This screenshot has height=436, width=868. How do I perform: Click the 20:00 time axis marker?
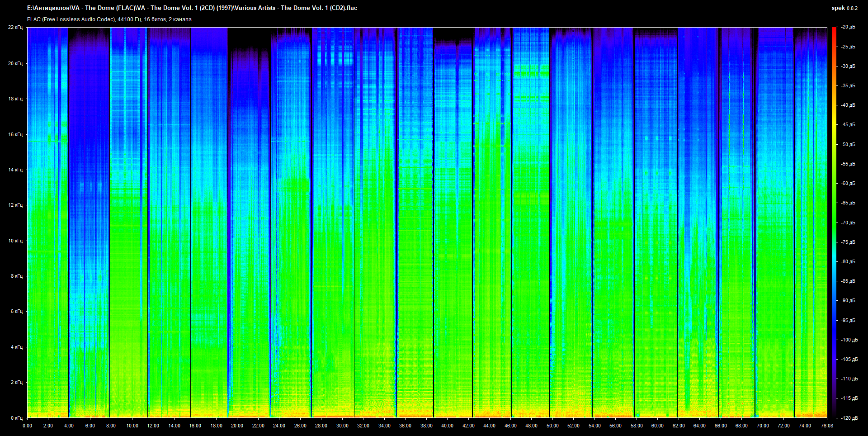click(237, 426)
